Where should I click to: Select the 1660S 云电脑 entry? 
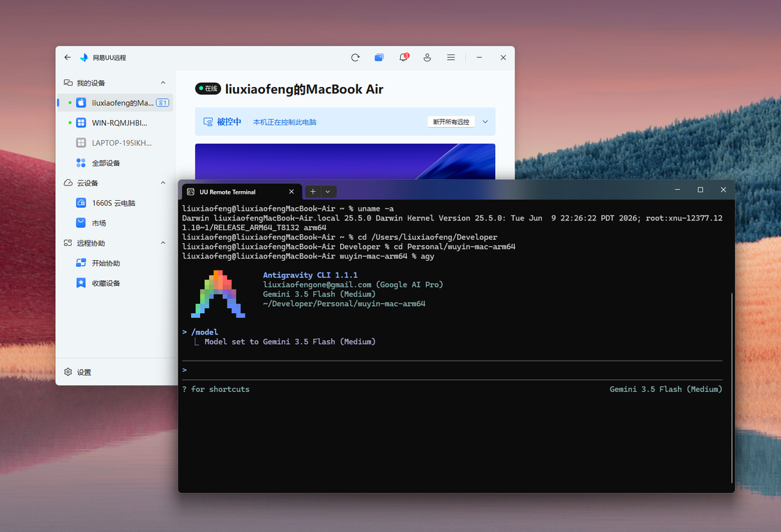tap(115, 203)
